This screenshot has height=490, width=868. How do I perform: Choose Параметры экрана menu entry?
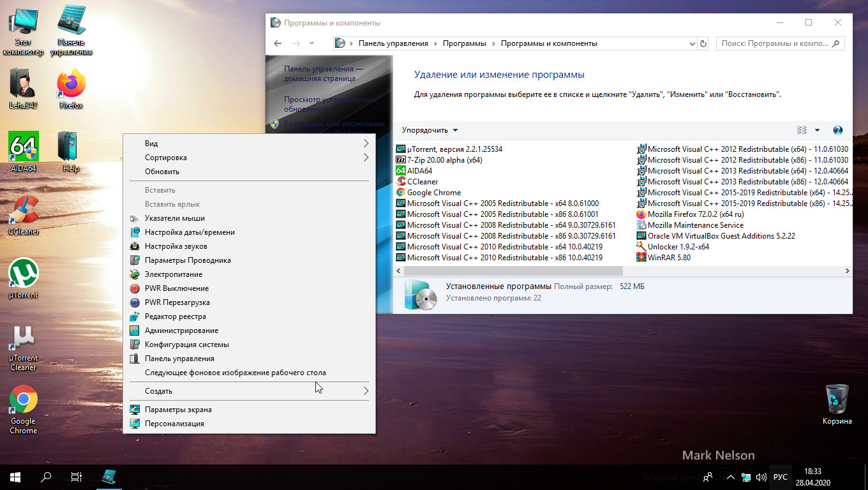(249, 410)
